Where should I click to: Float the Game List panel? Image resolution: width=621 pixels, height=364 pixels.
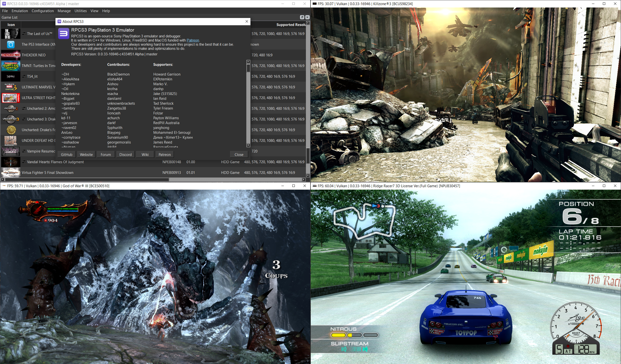(x=302, y=17)
